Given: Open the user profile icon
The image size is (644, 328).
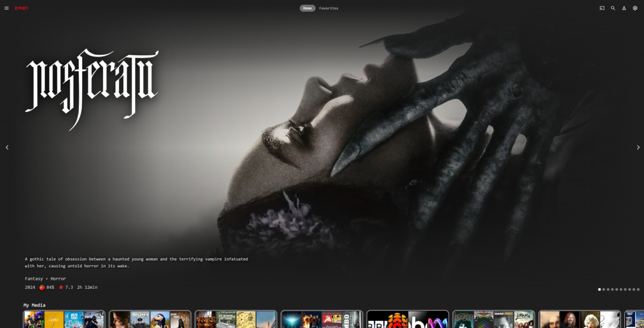Looking at the screenshot, I should (623, 8).
